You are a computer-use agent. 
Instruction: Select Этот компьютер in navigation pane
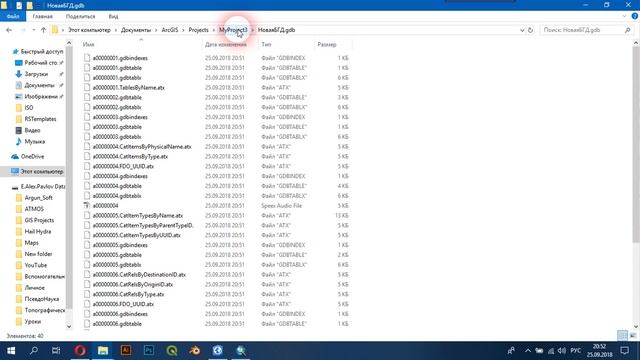[37, 171]
